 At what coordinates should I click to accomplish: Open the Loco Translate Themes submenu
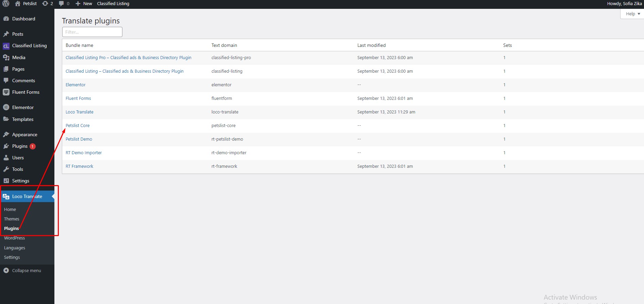[12, 219]
